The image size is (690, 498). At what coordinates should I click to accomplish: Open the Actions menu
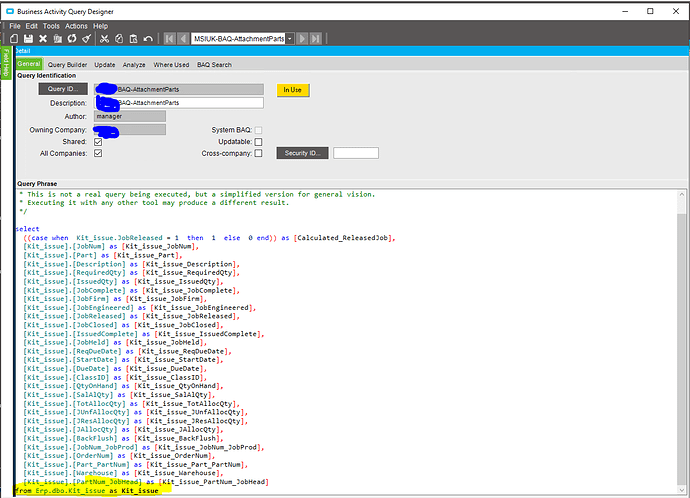click(76, 26)
